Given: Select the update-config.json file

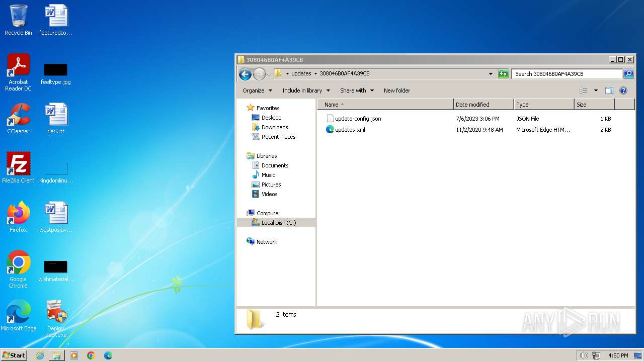Looking at the screenshot, I should pyautogui.click(x=358, y=119).
